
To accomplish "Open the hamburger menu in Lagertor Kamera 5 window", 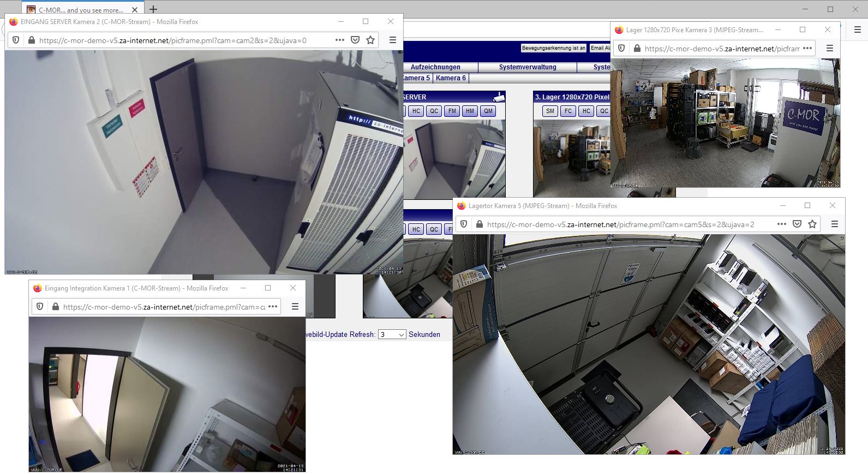I will 834,224.
